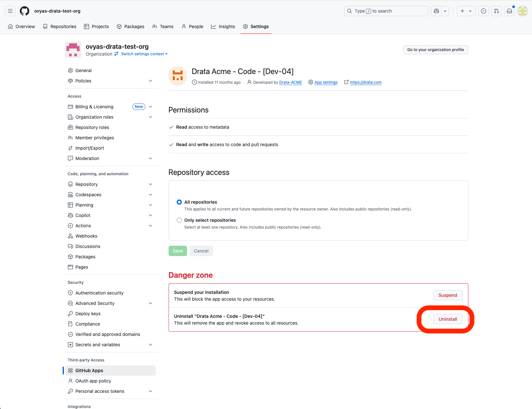Select the All repositories radio option

coord(179,202)
